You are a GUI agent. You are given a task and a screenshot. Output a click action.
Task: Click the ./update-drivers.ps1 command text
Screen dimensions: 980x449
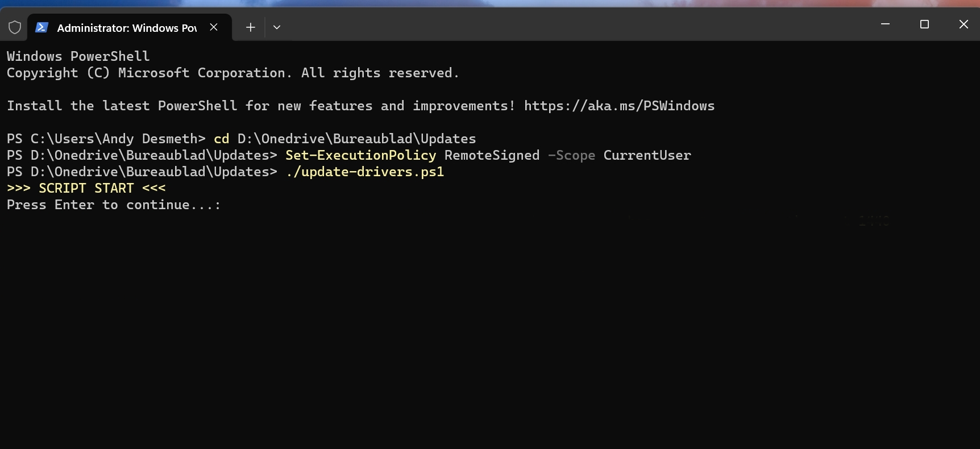click(365, 172)
